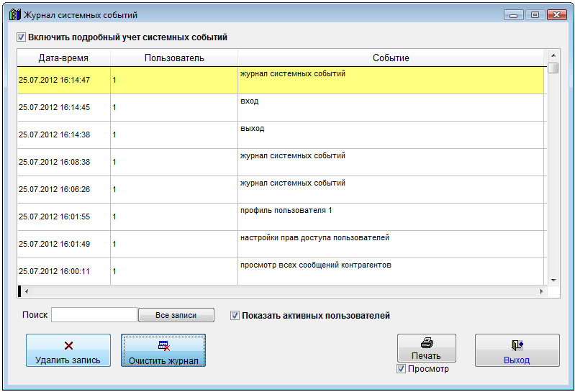Click the Все записи button
Screen dimensions: 575x392
[x=176, y=315]
